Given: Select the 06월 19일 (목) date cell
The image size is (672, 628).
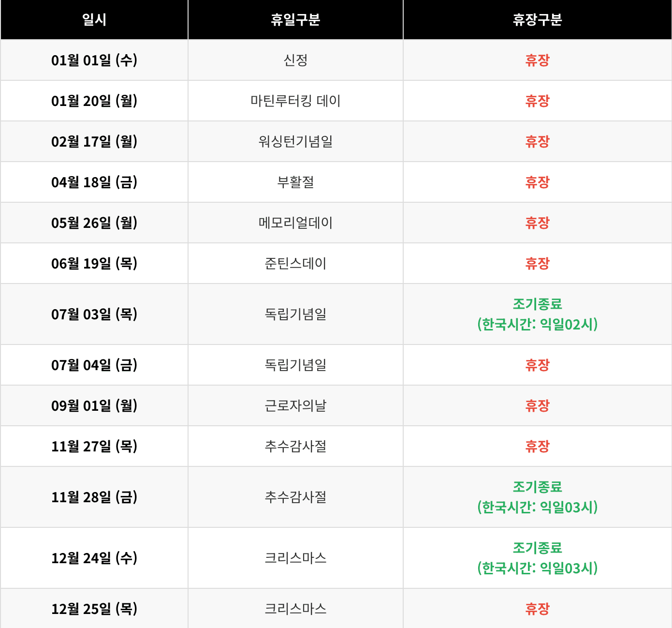Looking at the screenshot, I should click(x=94, y=264).
